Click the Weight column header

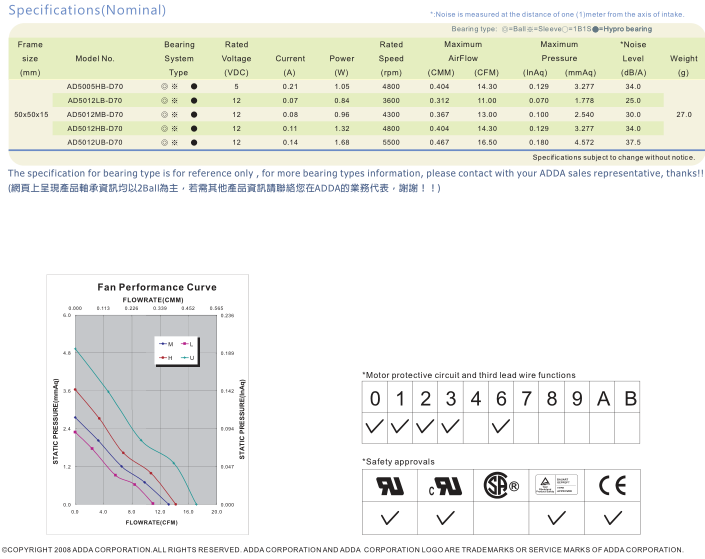pos(683,58)
